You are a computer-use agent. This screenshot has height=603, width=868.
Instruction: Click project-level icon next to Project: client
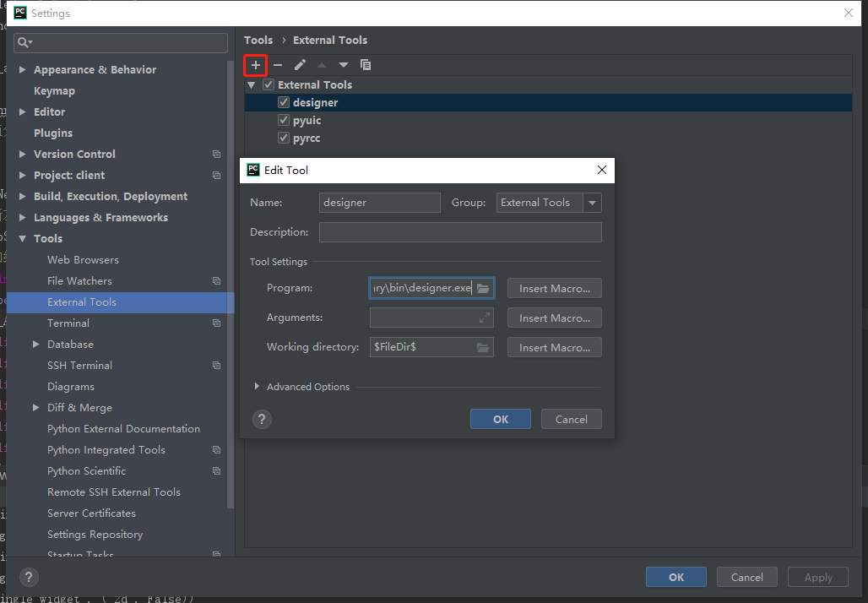(x=216, y=176)
